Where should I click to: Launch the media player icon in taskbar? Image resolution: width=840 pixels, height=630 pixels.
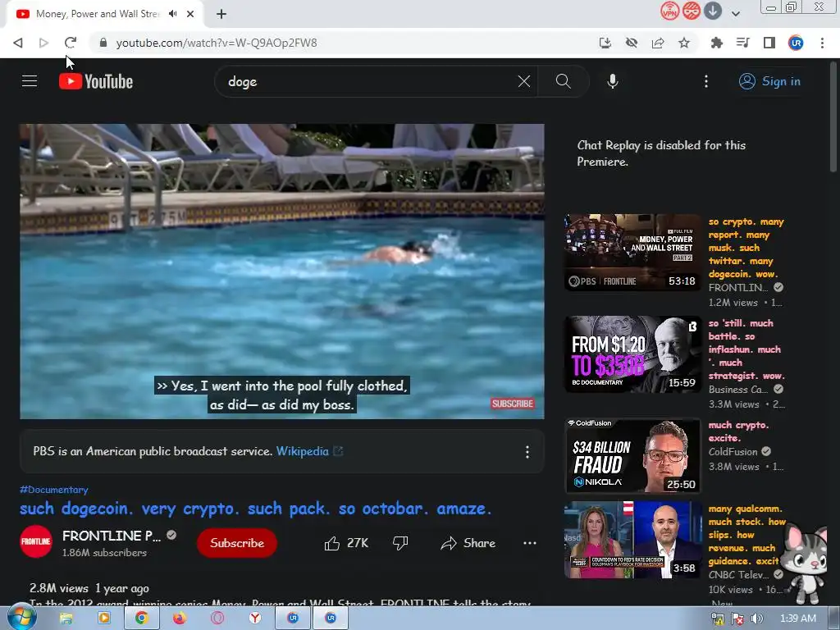(x=103, y=619)
